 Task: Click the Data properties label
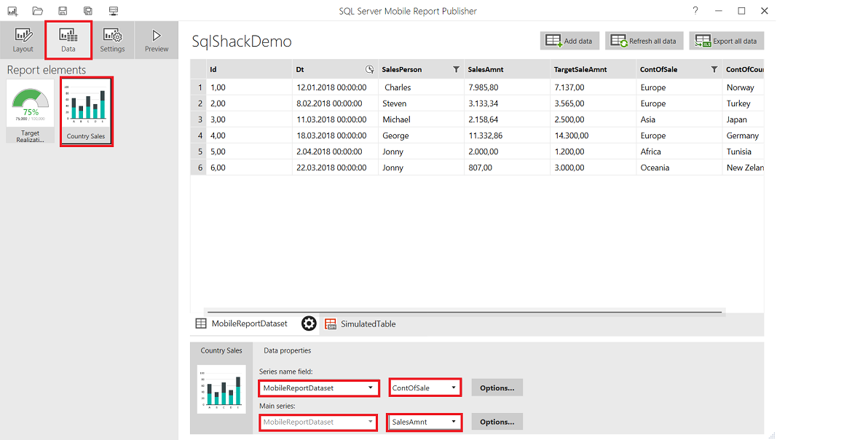288,350
